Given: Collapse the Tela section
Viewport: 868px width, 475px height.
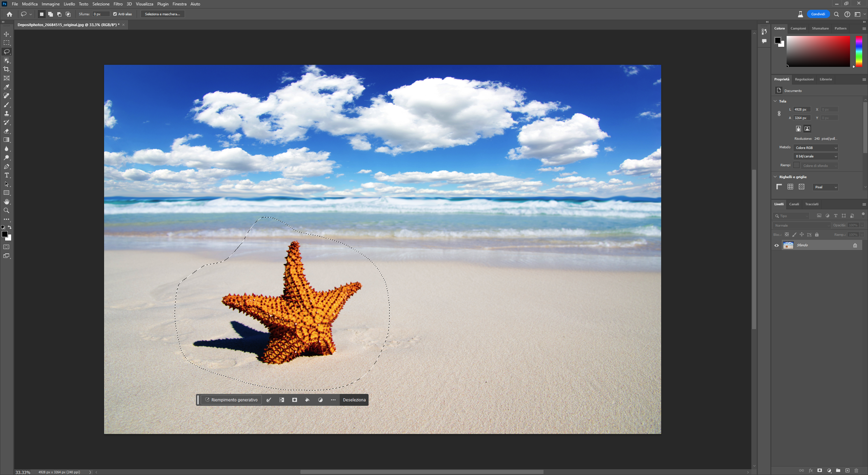Looking at the screenshot, I should tap(775, 101).
